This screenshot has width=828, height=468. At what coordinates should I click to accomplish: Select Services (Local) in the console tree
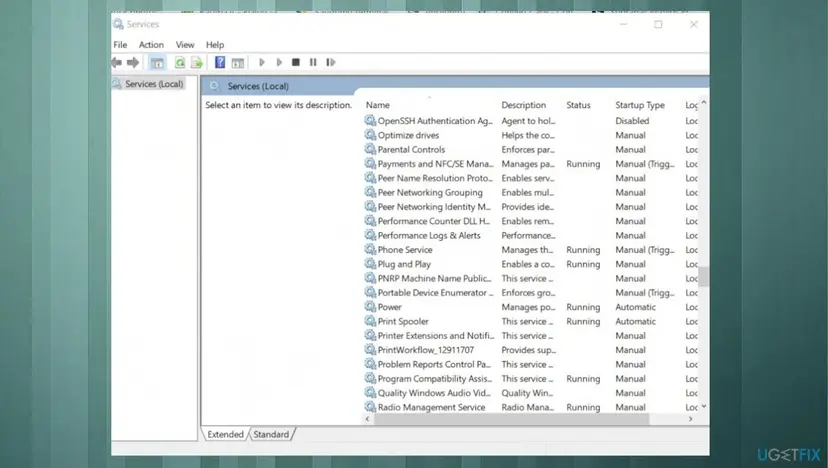pyautogui.click(x=154, y=84)
